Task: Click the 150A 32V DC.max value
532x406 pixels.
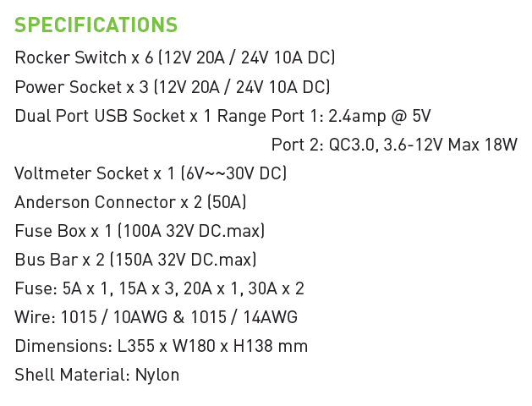Action: [x=184, y=260]
